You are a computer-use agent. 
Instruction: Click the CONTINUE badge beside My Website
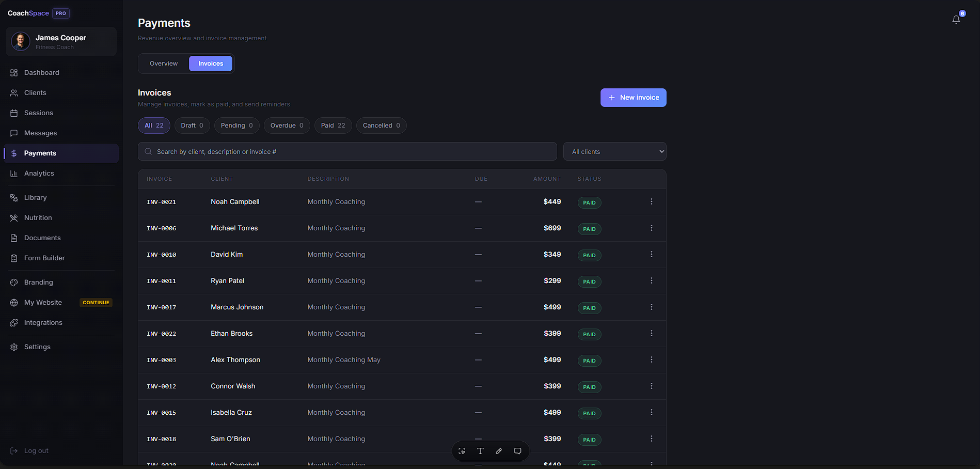(96, 303)
